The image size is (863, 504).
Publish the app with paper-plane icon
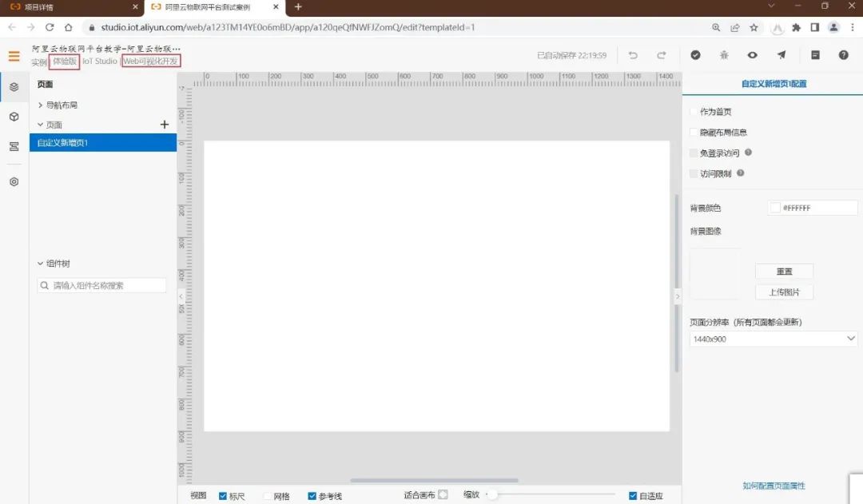(x=781, y=54)
